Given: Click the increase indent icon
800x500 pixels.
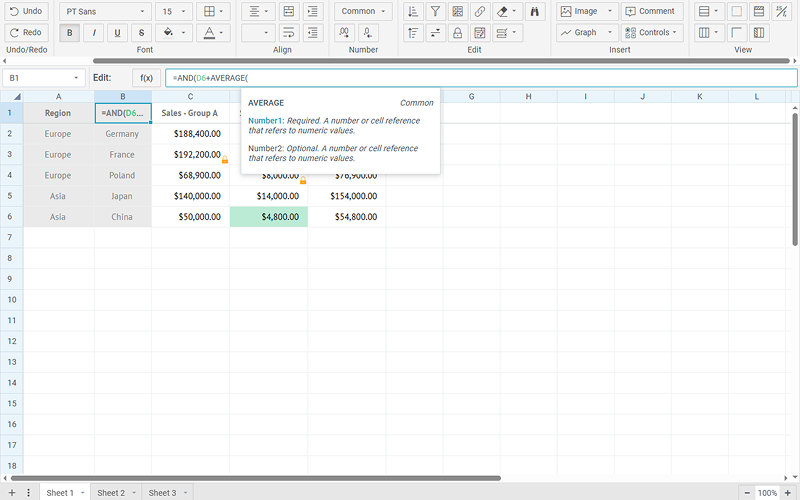Looking at the screenshot, I should tap(313, 11).
